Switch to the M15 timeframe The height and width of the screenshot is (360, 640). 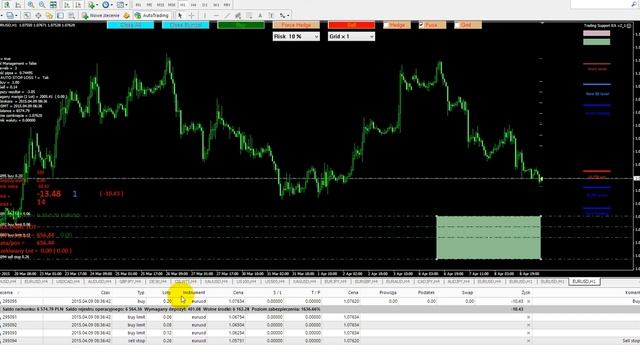click(x=160, y=5)
